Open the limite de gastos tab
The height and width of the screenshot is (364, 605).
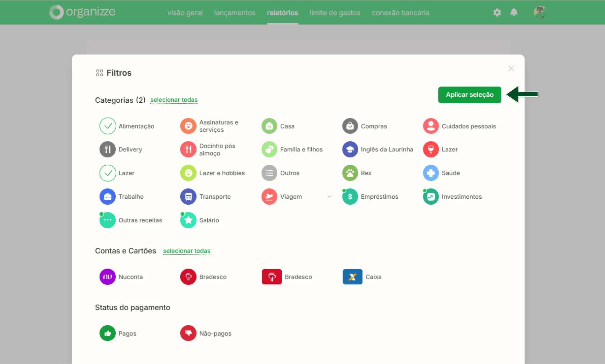[335, 13]
